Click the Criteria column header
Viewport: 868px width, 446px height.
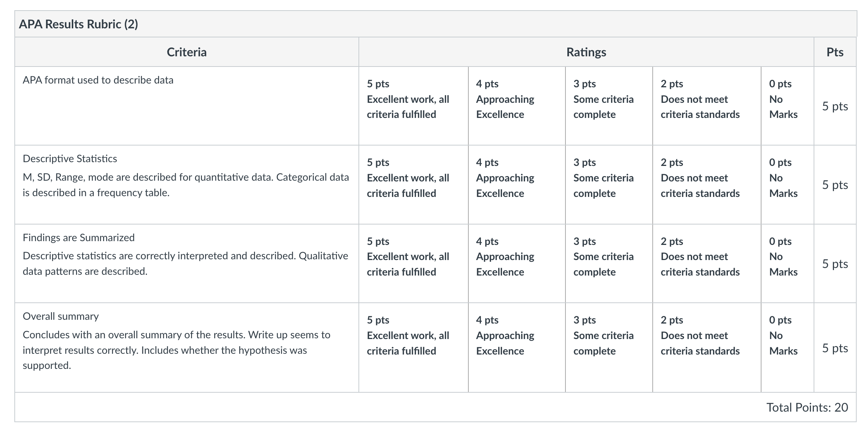click(x=187, y=52)
